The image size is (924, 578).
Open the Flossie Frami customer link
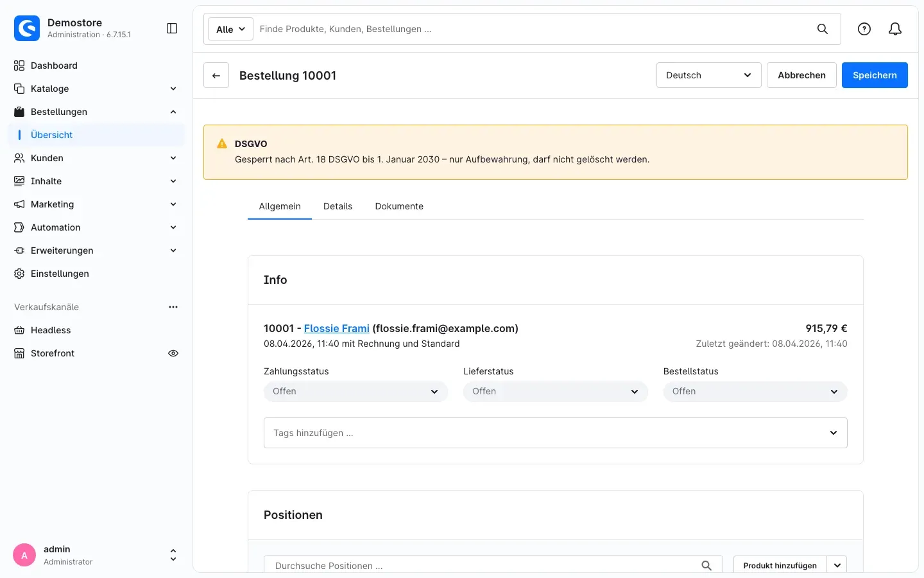pos(337,328)
